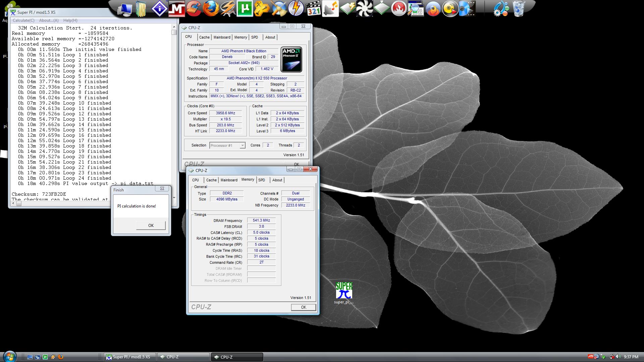Open SPD tab in front CPU-Z window
644x362 pixels.
[262, 180]
